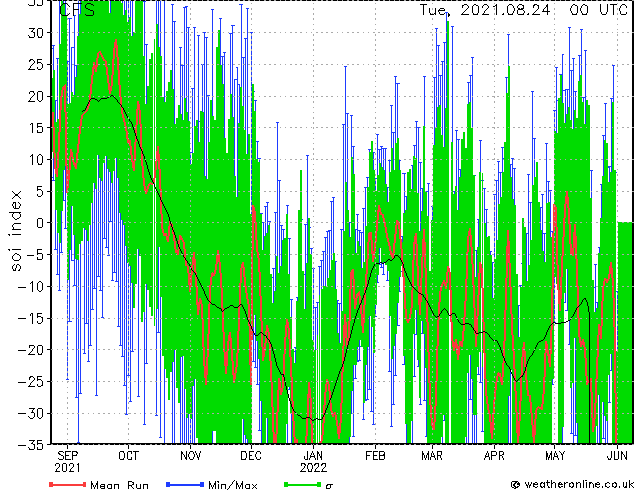Screen dimensions: 634x490
Task: Click the APR month label
Action: [x=494, y=456]
